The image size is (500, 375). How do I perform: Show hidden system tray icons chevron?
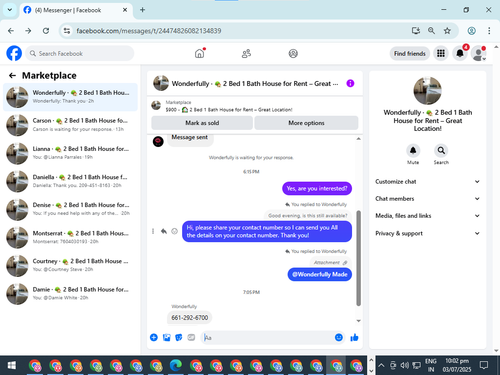click(381, 365)
